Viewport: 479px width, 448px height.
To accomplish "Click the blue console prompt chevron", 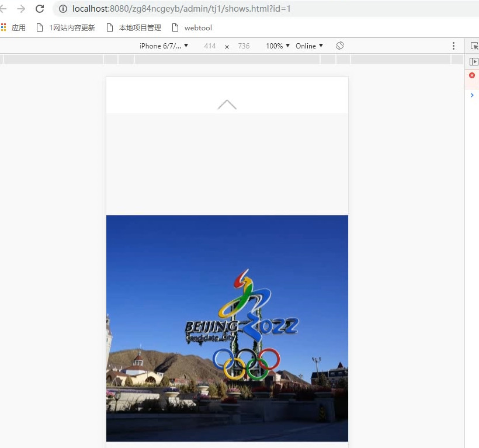I will [472, 95].
